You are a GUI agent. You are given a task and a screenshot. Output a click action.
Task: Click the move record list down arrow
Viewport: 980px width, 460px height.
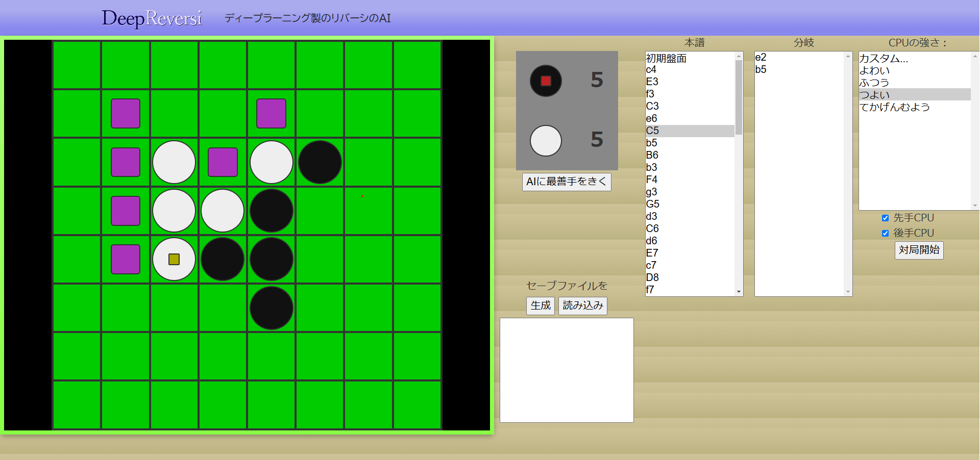(x=739, y=292)
